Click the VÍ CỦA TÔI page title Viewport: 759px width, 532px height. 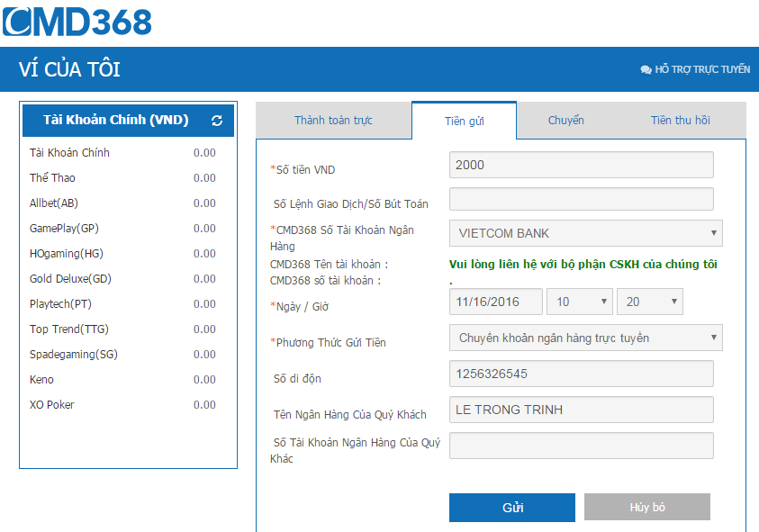(x=69, y=69)
